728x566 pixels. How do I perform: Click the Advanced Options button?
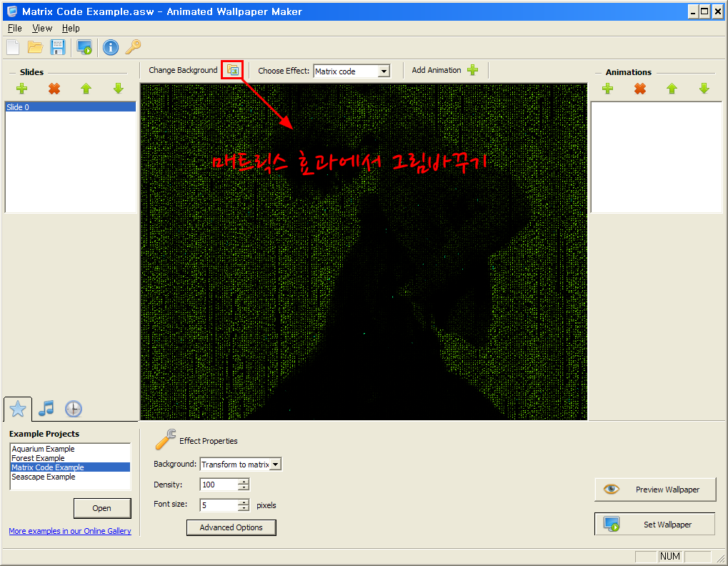pyautogui.click(x=231, y=527)
